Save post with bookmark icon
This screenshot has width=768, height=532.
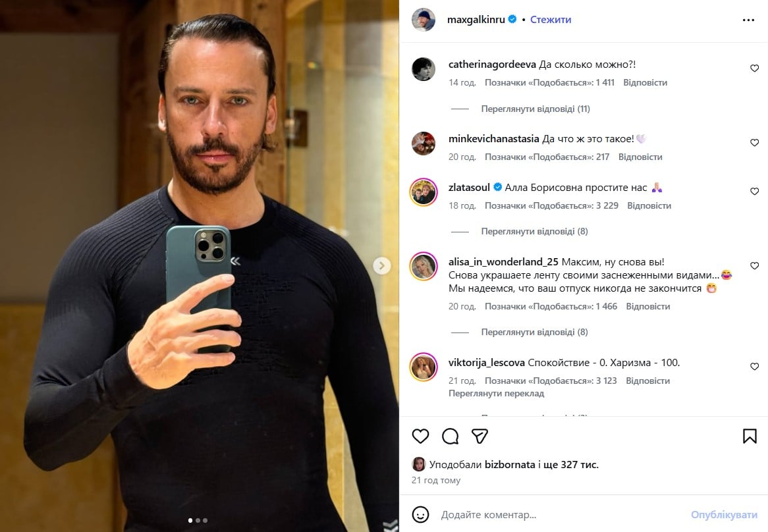(x=750, y=436)
